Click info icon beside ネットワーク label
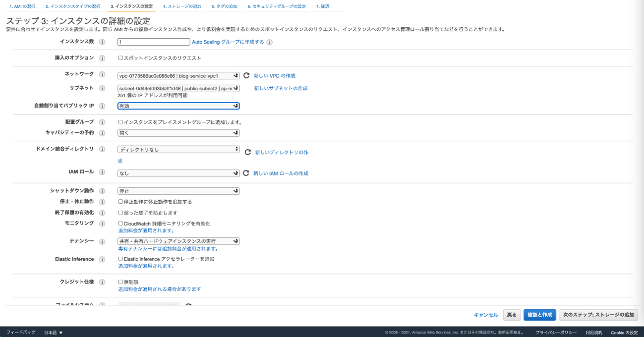This screenshot has height=337, width=644. (103, 74)
